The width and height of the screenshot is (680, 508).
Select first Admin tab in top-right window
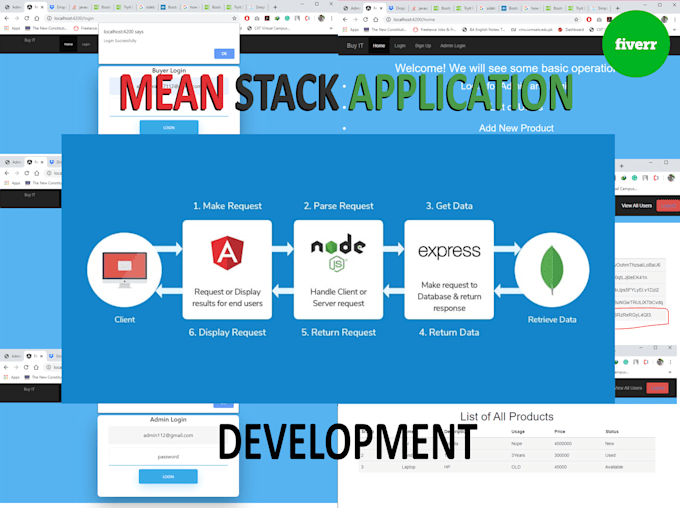click(x=351, y=8)
